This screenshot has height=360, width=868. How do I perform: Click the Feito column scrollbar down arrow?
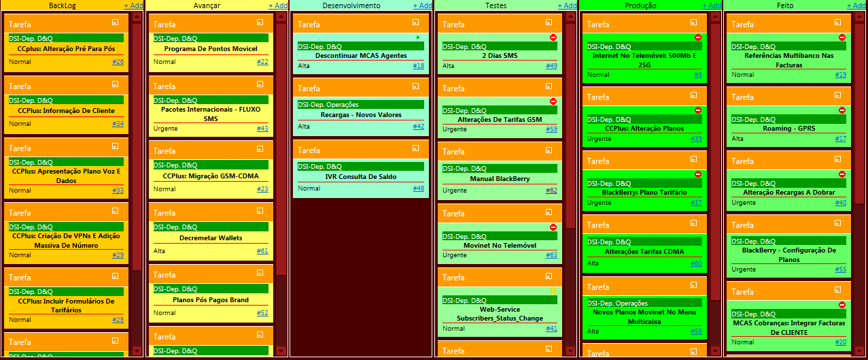tap(860, 351)
